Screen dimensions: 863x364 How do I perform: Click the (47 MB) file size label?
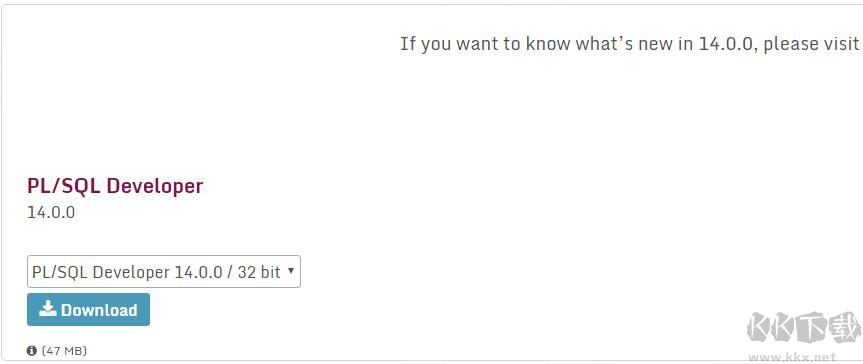pyautogui.click(x=63, y=351)
